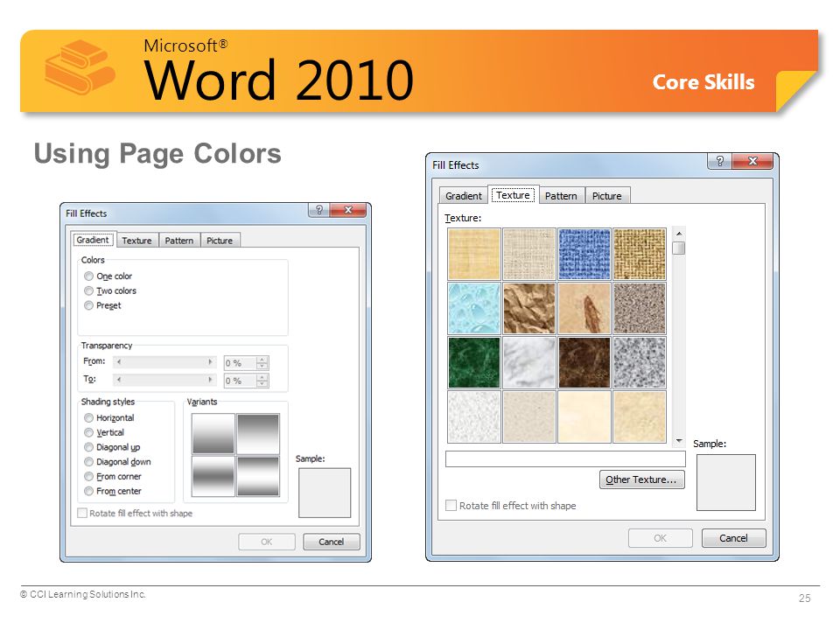Increase From transparency with spinner up arrow
Viewport: 840px width, 630px height.
(x=262, y=360)
